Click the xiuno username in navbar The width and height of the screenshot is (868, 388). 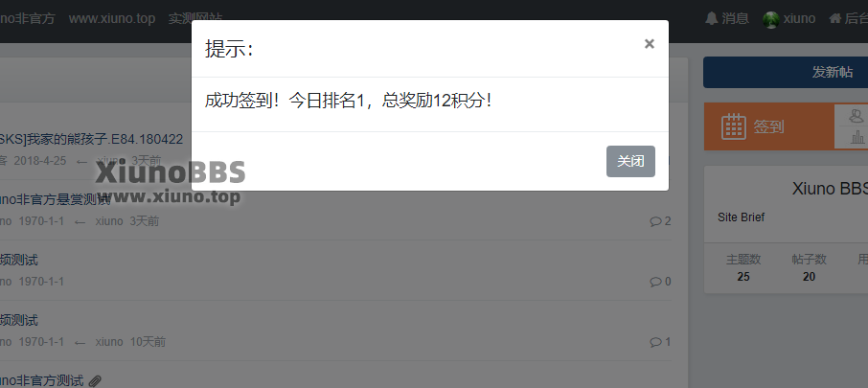pyautogui.click(x=799, y=19)
